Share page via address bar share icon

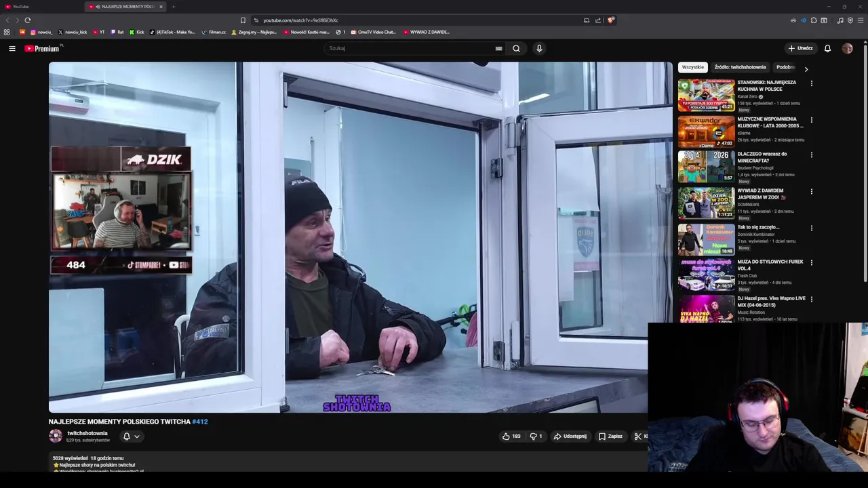(x=598, y=20)
